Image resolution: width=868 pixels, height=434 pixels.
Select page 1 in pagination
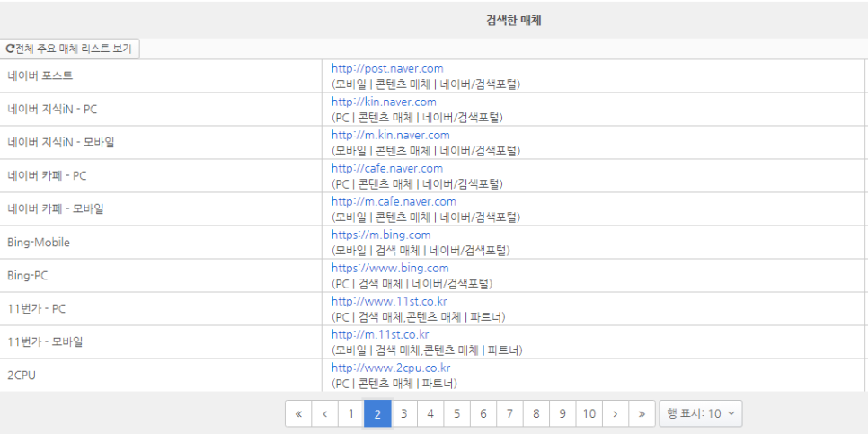click(351, 413)
